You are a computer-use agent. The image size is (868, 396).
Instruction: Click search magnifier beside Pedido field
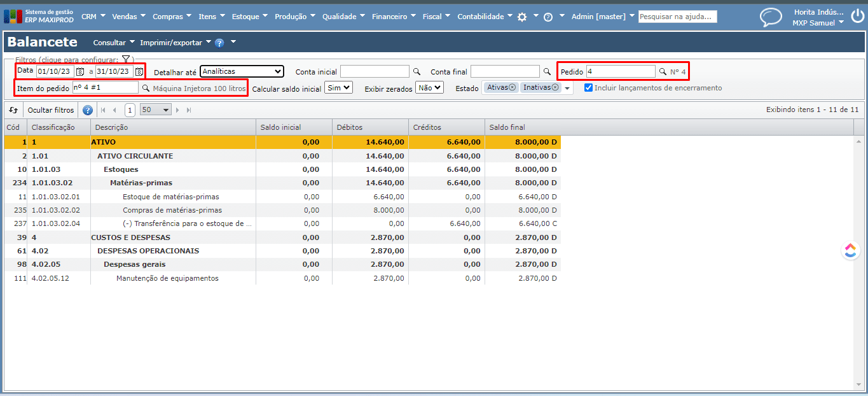(663, 72)
